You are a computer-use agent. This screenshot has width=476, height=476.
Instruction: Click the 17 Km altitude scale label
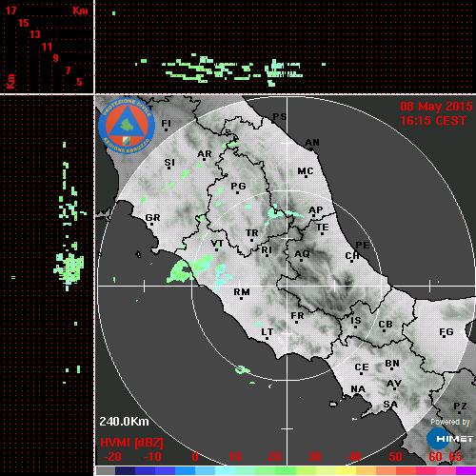tap(10, 10)
